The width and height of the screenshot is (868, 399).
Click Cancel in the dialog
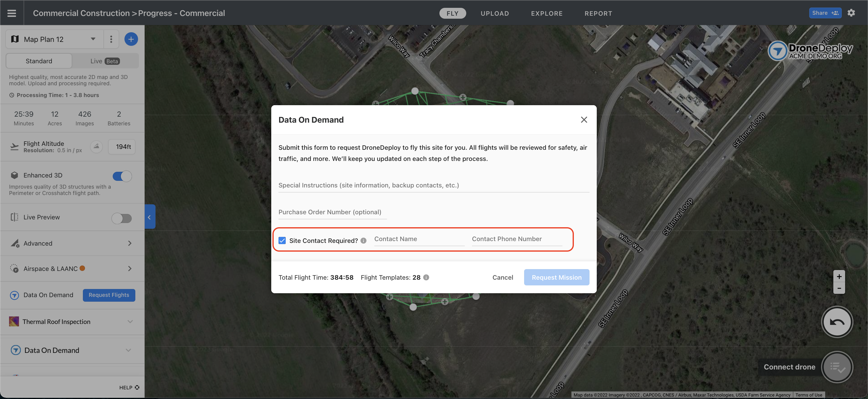[x=503, y=277]
